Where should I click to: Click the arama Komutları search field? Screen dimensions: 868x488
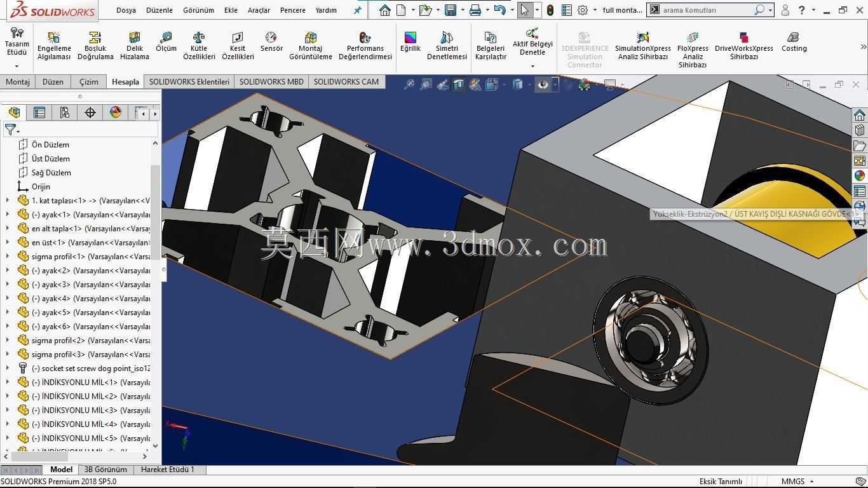click(x=706, y=10)
